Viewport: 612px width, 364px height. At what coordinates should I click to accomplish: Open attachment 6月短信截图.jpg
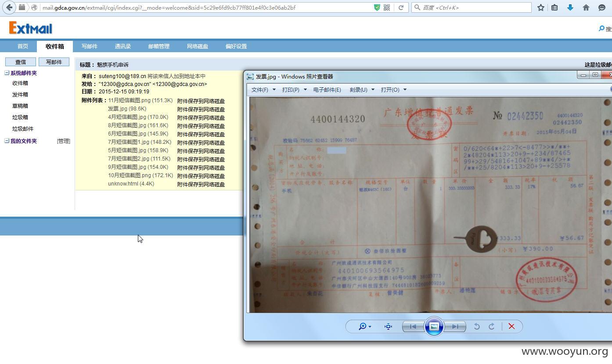(x=138, y=134)
